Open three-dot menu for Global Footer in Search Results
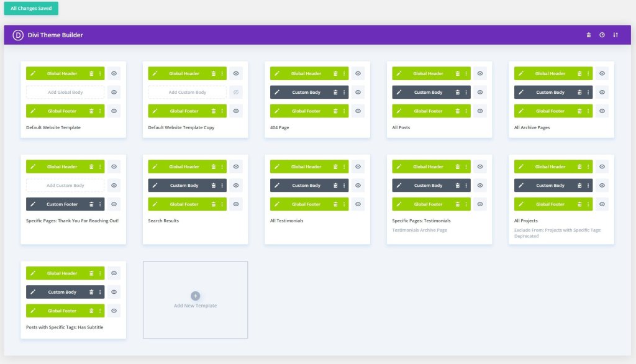Viewport: 636px width, 364px height. coord(222,204)
